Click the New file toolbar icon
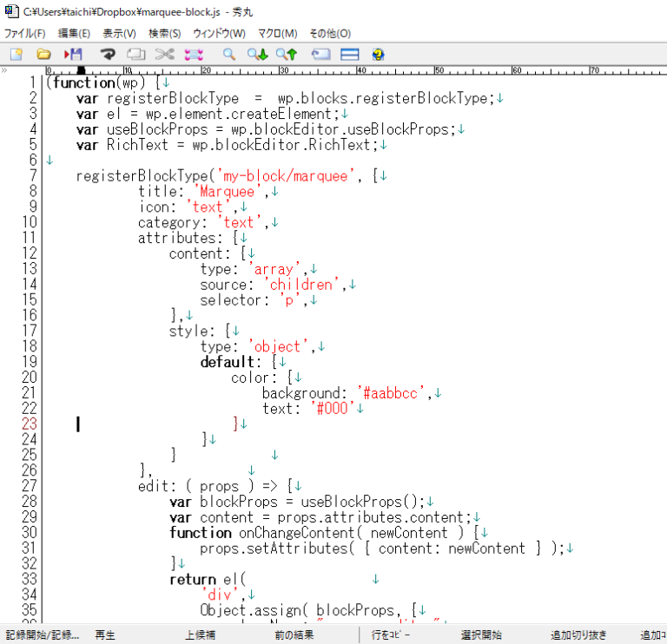This screenshot has width=667, height=644. coord(16,54)
